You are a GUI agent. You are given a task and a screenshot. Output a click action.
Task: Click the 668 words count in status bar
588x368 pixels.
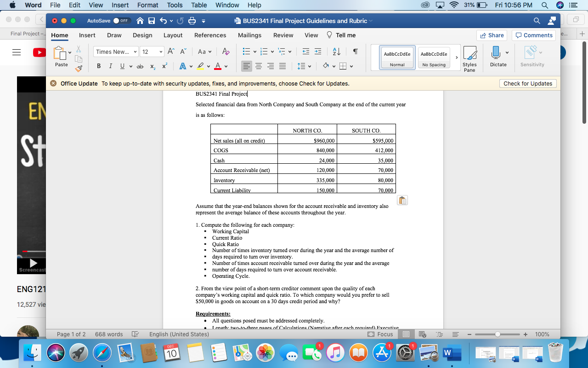click(x=109, y=334)
